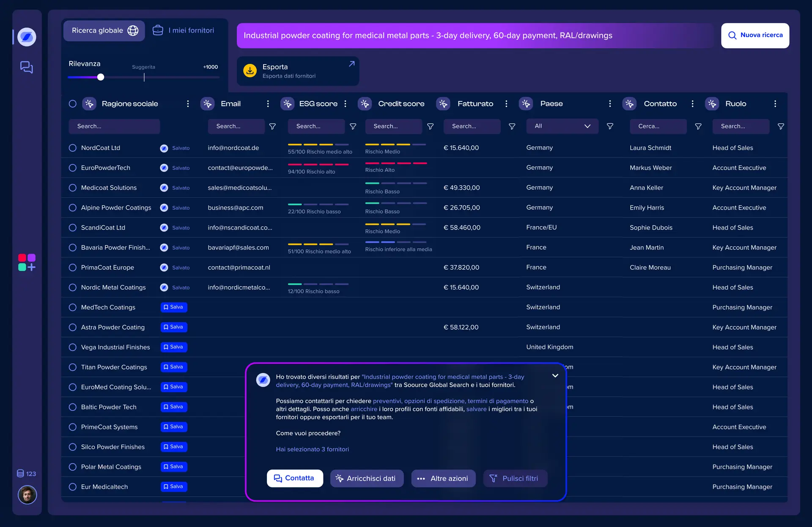Check the select-all circle in table header
The height and width of the screenshot is (527, 812).
pyautogui.click(x=72, y=104)
